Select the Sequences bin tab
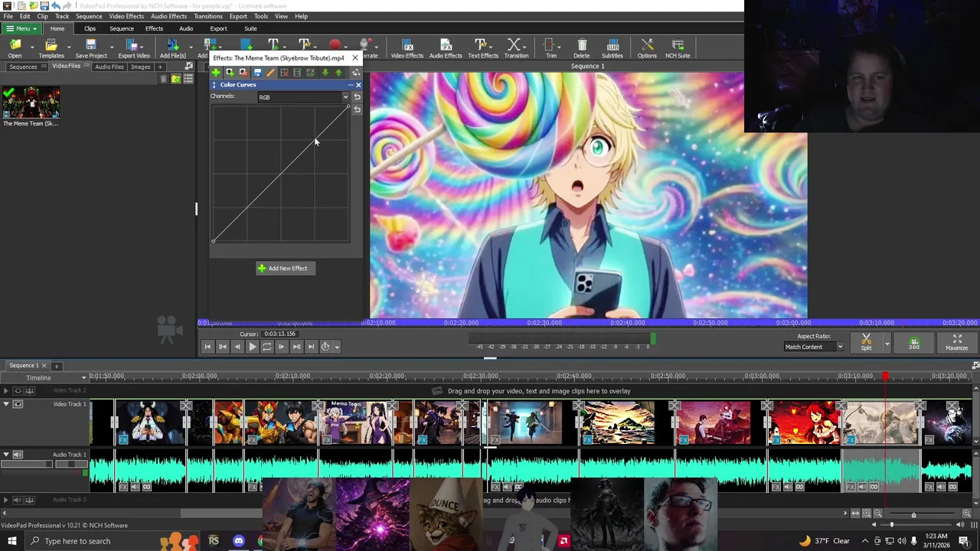Screen dimensions: 980x551 [27, 67]
